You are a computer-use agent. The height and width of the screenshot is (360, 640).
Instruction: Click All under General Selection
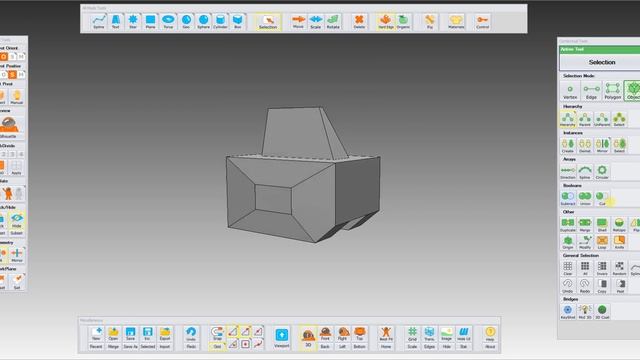click(x=585, y=269)
